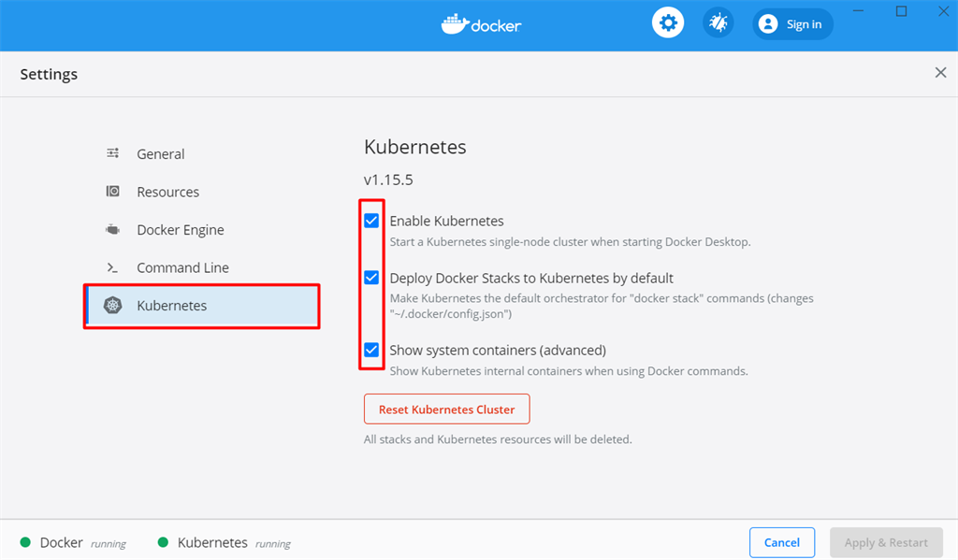Open the General settings section

[x=161, y=154]
